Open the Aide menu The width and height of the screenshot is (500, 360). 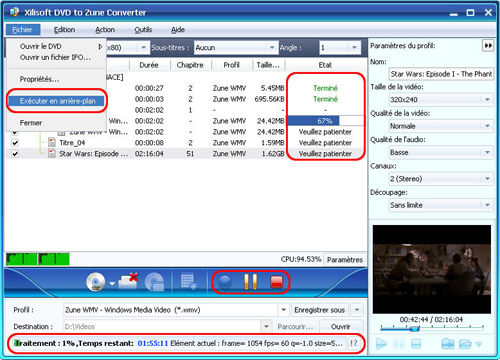pyautogui.click(x=178, y=30)
